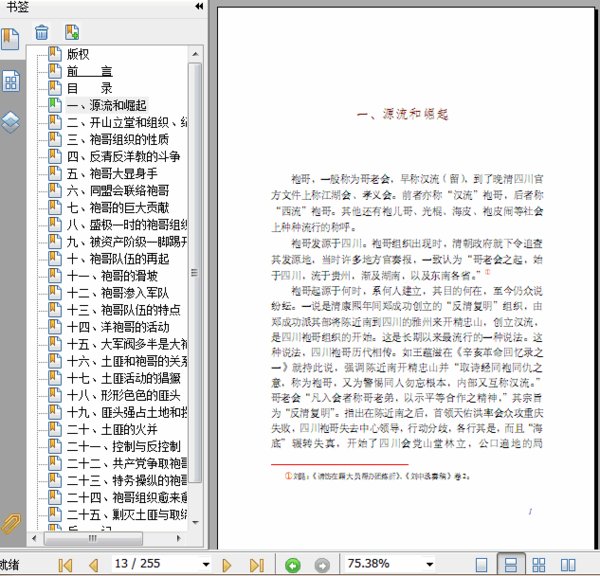Click the page number field 13 / 255
This screenshot has width=600, height=576.
click(156, 564)
